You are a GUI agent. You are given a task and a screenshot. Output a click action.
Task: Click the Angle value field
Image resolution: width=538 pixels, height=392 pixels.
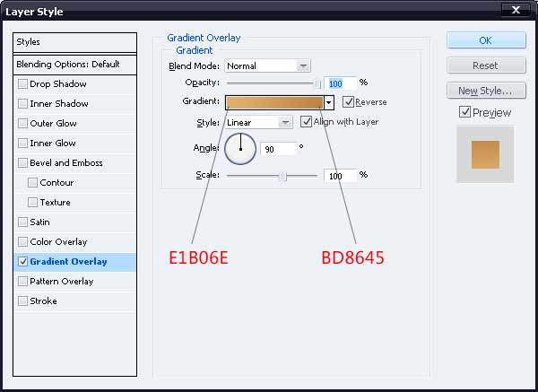278,149
